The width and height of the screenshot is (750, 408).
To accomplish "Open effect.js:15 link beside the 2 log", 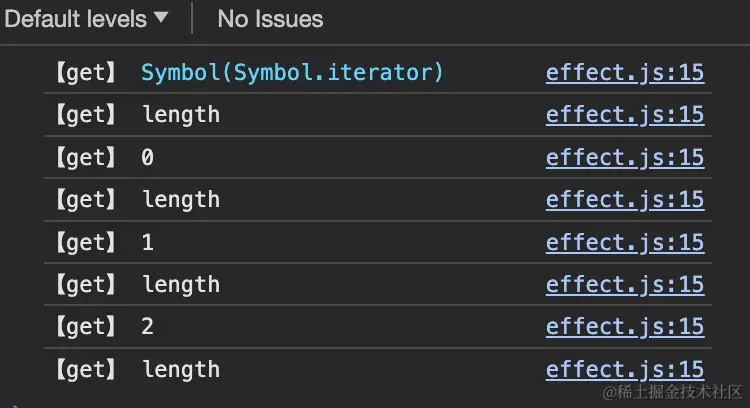I will coord(625,327).
